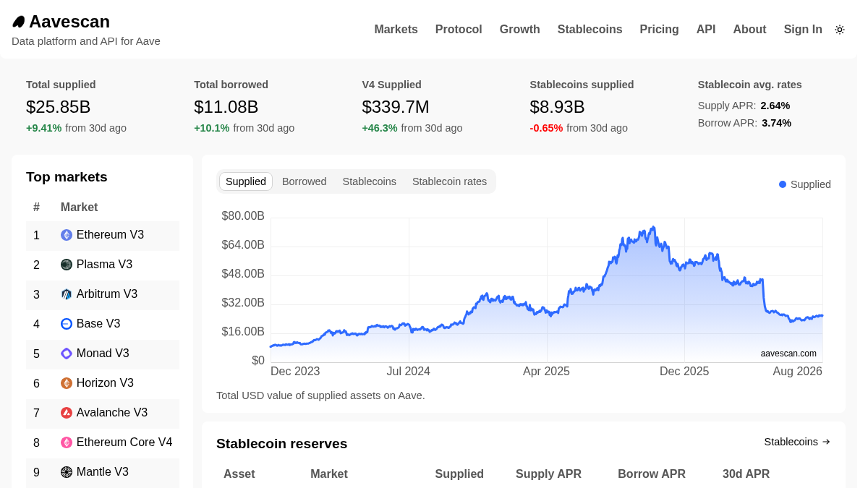The image size is (868, 488).
Task: Open Plasma V3 market row
Action: 103,265
